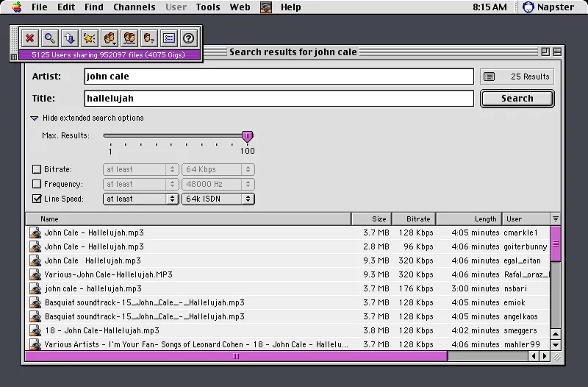588x387 pixels.
Task: Click the question mark help icon in toolbar
Action: pos(189,38)
